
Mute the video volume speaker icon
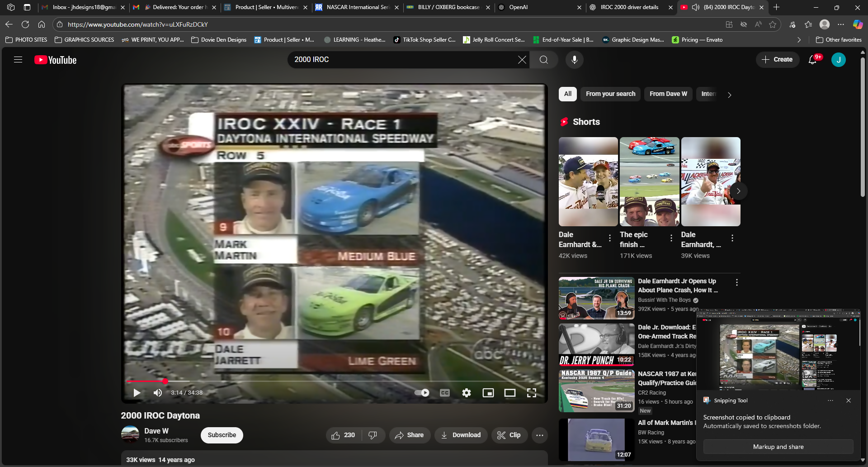[x=157, y=393]
